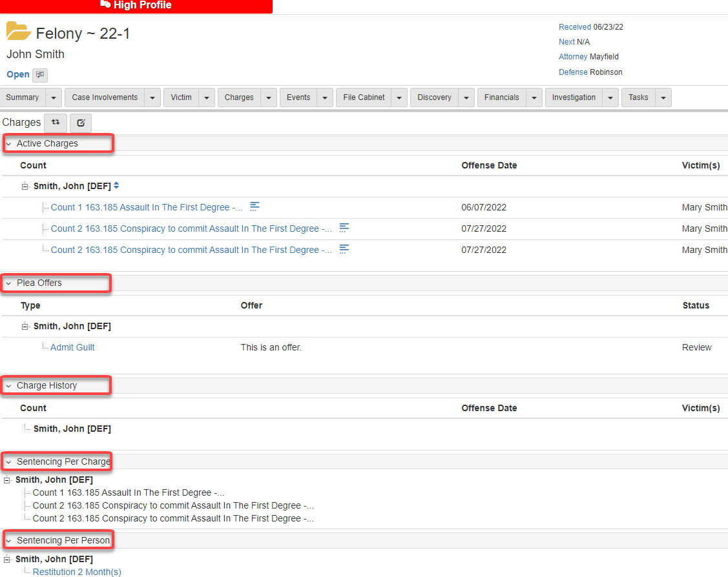The image size is (728, 577).
Task: Go to the Financials tab
Action: [501, 97]
